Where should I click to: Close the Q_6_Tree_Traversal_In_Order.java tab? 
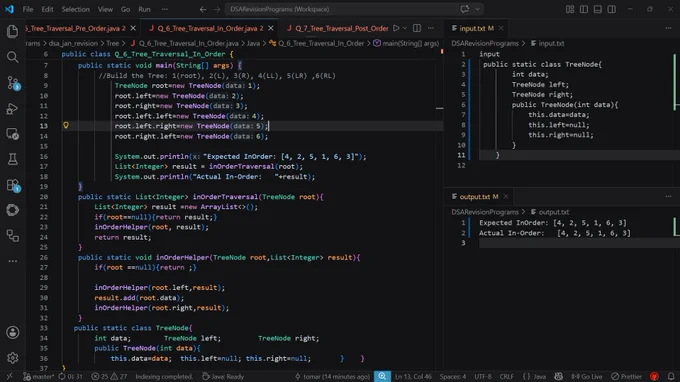[271, 28]
